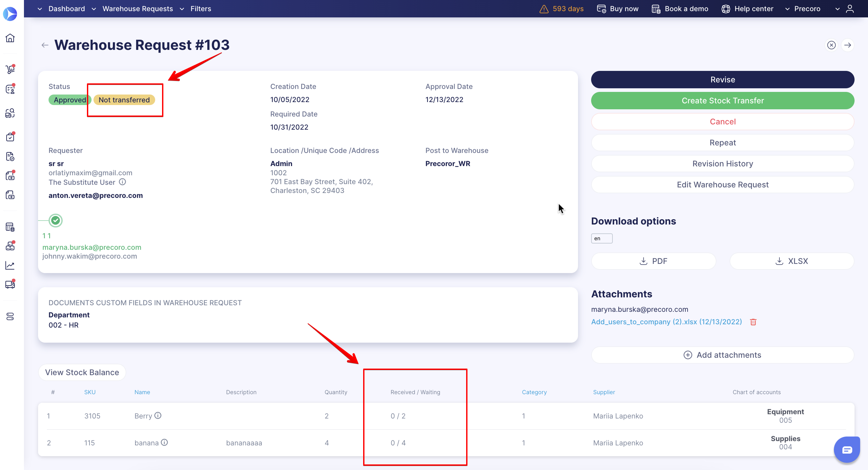
Task: Download the request as XLSX
Action: pos(792,261)
